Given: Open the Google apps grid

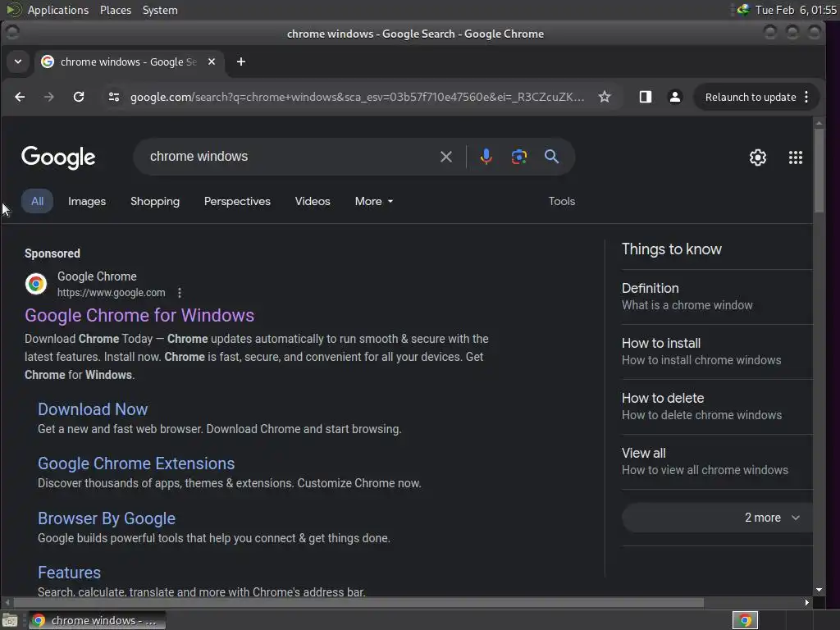Looking at the screenshot, I should click(796, 157).
